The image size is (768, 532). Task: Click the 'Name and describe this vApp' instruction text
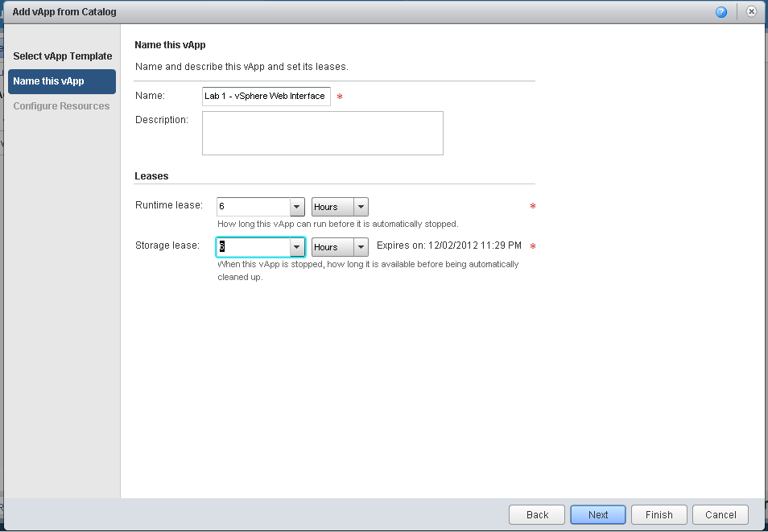click(x=242, y=67)
